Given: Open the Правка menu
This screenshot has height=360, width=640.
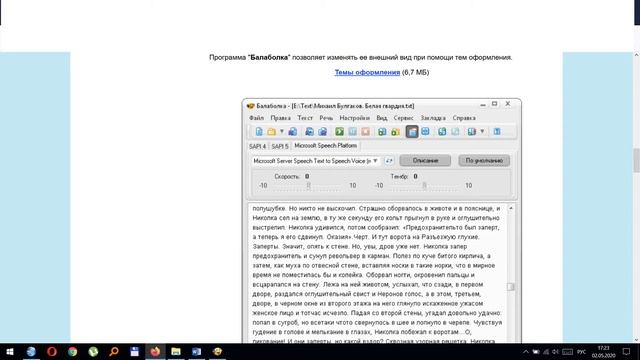Looking at the screenshot, I should pyautogui.click(x=280, y=118).
